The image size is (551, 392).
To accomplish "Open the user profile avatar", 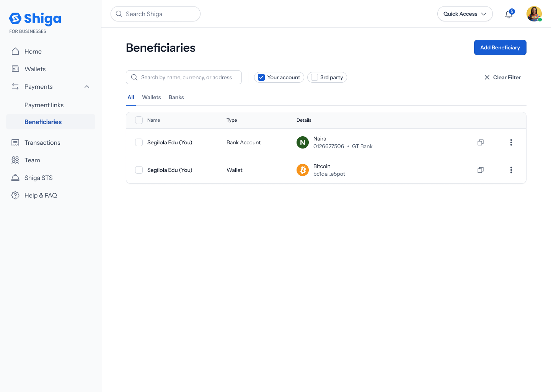I will pos(534,14).
